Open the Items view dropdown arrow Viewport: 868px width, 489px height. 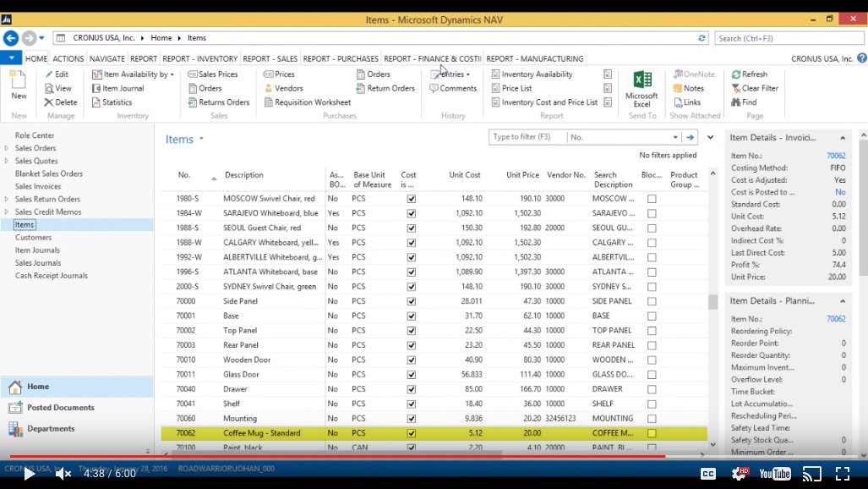tap(201, 139)
